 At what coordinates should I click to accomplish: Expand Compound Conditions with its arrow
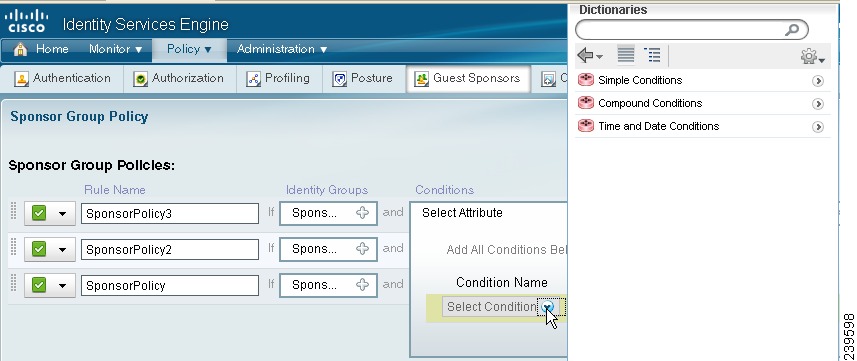coord(818,104)
